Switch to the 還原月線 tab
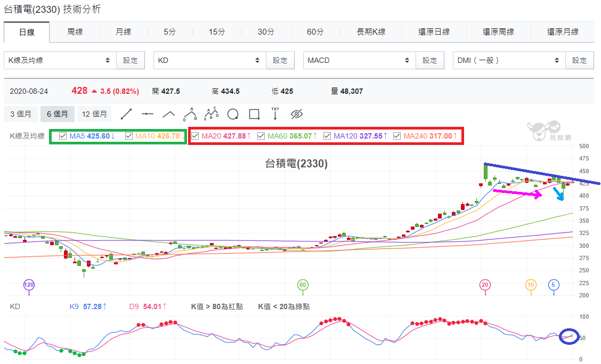The image size is (601, 364). (563, 32)
